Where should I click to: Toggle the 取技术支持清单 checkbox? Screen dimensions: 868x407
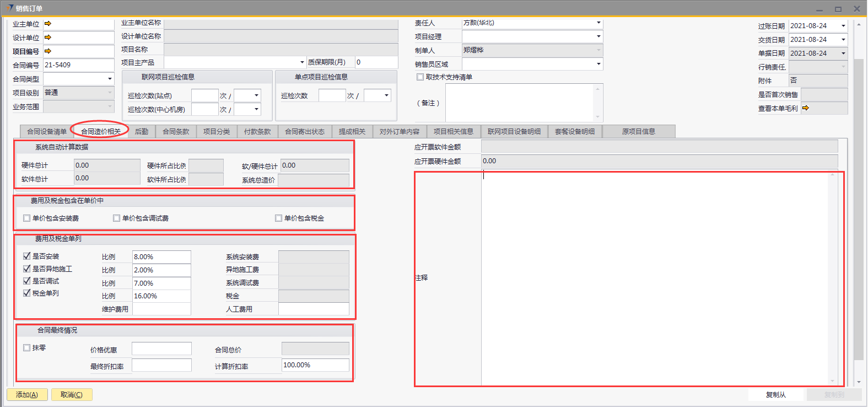tap(420, 77)
